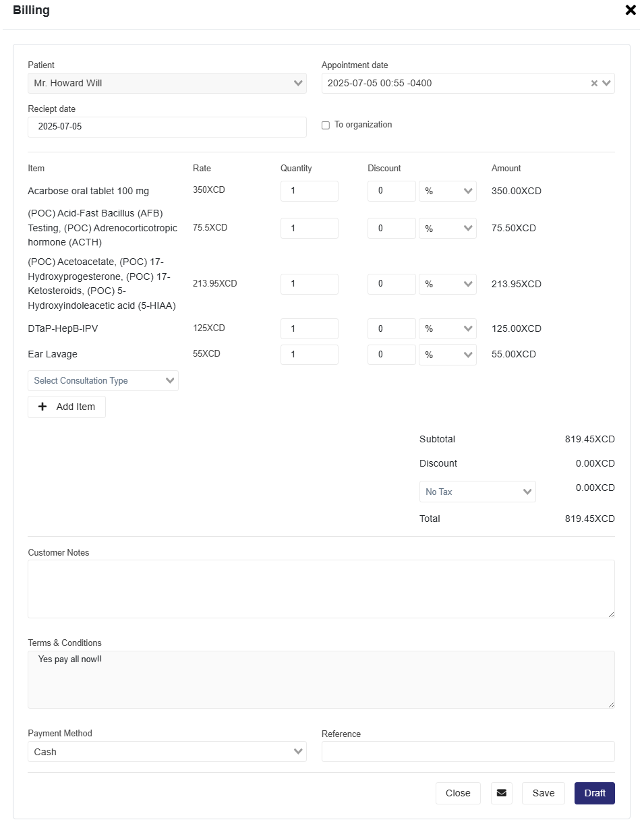This screenshot has height=824, width=644.
Task: Click the Receipt date field
Action: [x=167, y=127]
